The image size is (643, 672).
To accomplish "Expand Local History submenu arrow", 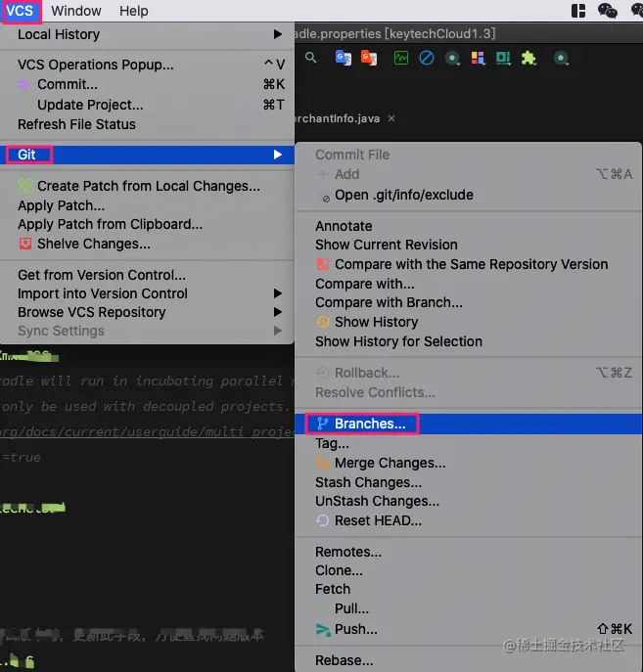I will click(x=277, y=34).
